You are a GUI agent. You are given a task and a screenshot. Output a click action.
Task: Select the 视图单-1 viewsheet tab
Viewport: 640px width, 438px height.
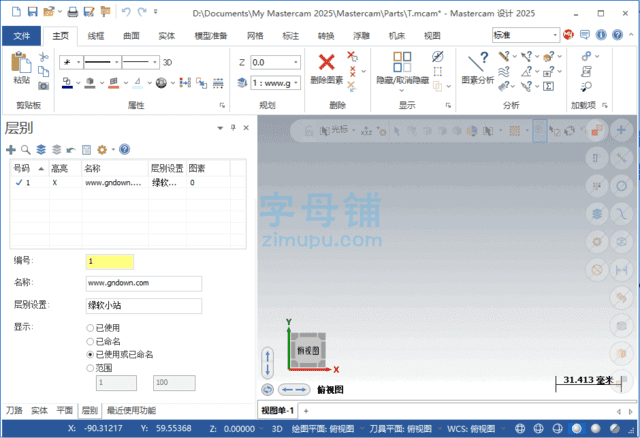point(278,411)
